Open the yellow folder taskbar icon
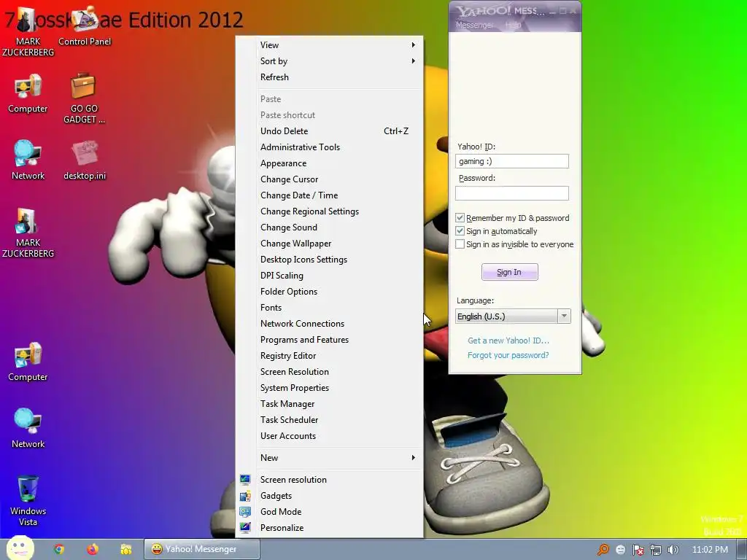The image size is (747, 560). coord(125,549)
